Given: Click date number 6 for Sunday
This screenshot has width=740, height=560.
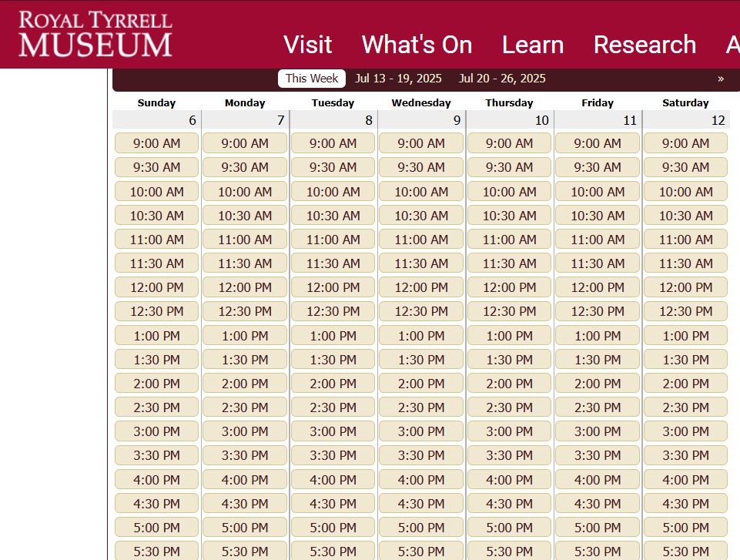Looking at the screenshot, I should [x=193, y=120].
